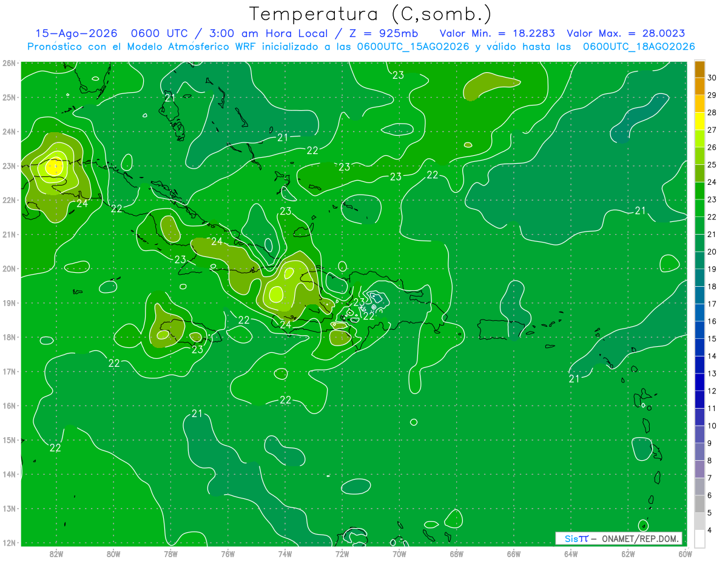Click the "ONAMET/REP.DOM." credit label

(640, 538)
